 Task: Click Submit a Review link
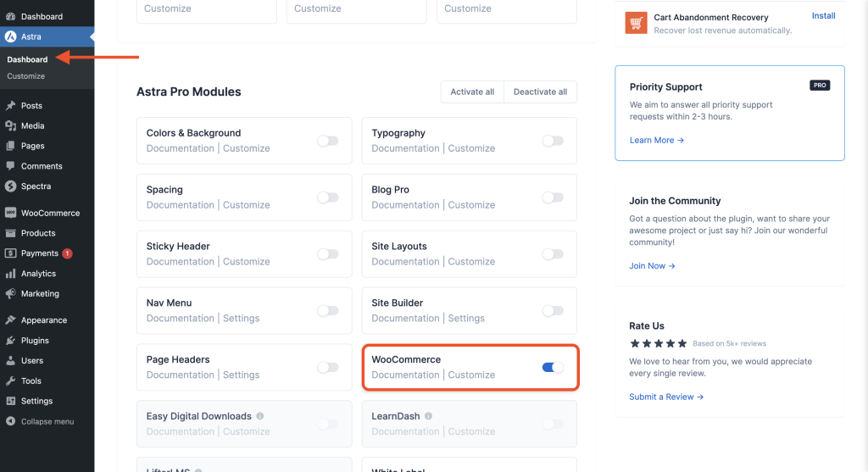(666, 397)
